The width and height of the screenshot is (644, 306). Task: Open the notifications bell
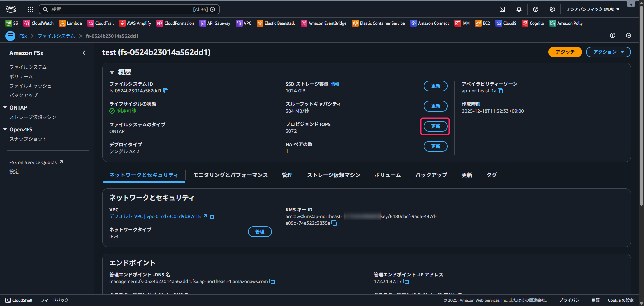coord(519,9)
